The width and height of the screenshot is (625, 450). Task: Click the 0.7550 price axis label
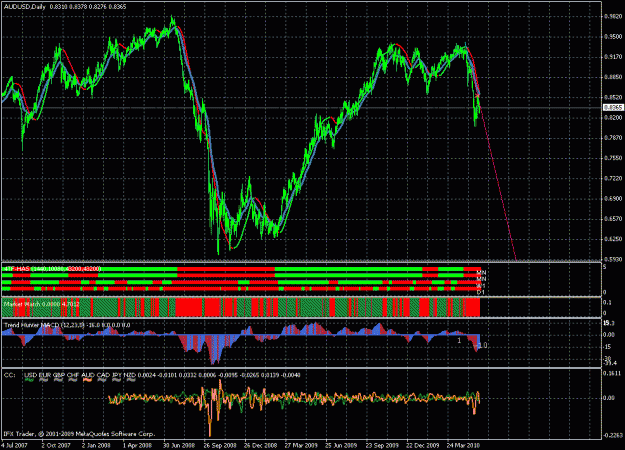(x=613, y=158)
